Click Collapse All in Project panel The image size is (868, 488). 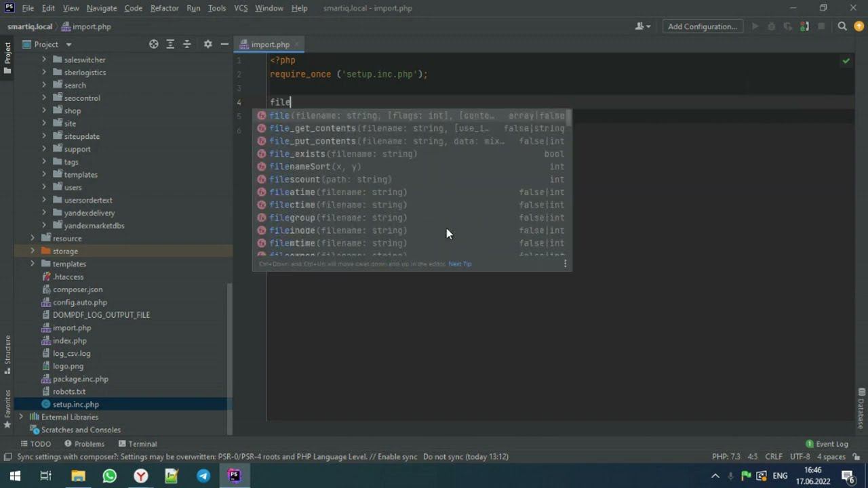[187, 44]
